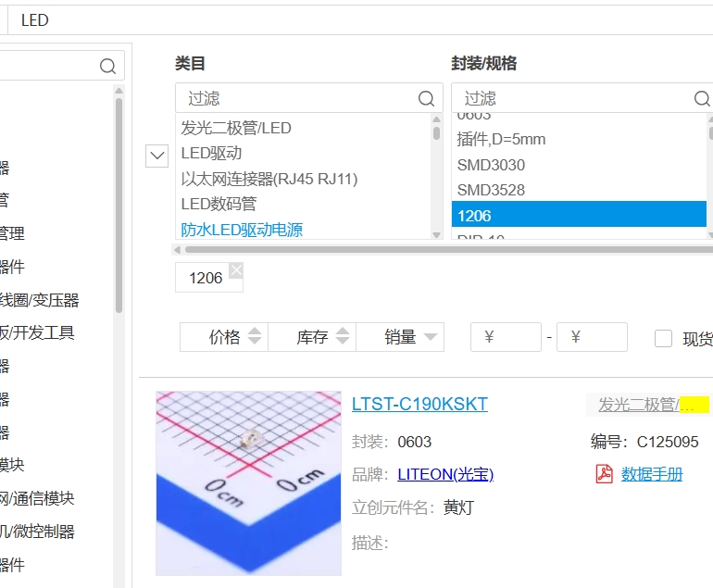Open sidebar category 网/通信模块

(37, 498)
